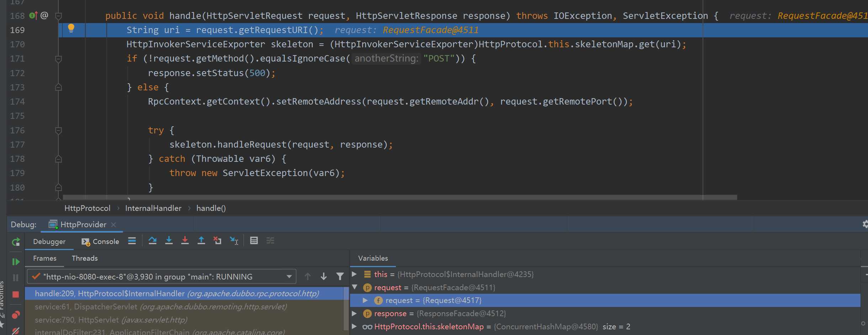
Task: Open View Breakpoints red circles icon
Action: 16,315
